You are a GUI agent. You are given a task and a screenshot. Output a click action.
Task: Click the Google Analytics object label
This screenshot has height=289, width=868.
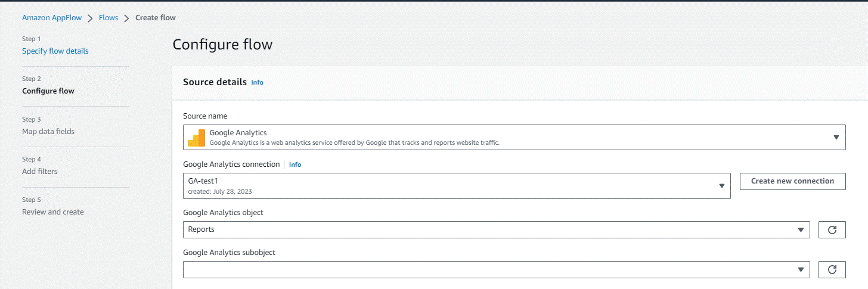[x=223, y=212]
